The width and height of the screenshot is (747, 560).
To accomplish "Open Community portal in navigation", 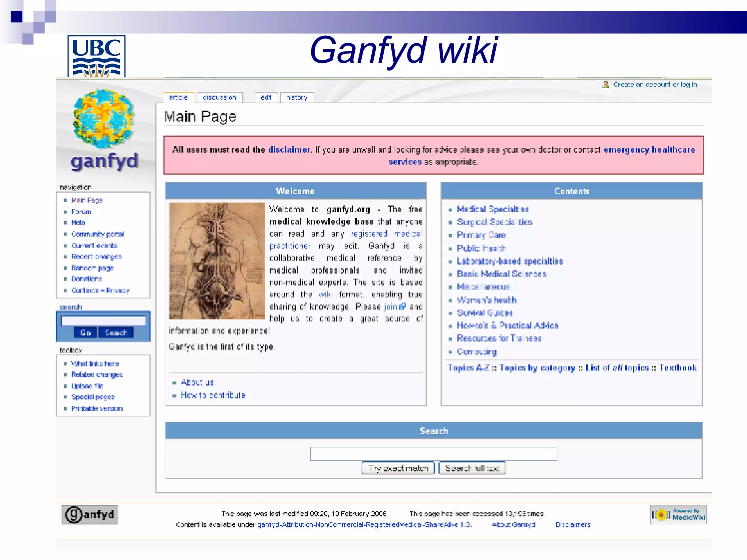I will 97,234.
